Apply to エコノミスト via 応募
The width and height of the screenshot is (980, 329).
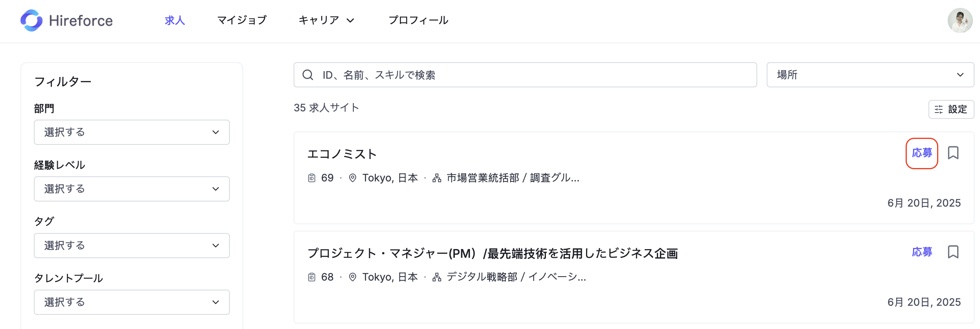(922, 153)
